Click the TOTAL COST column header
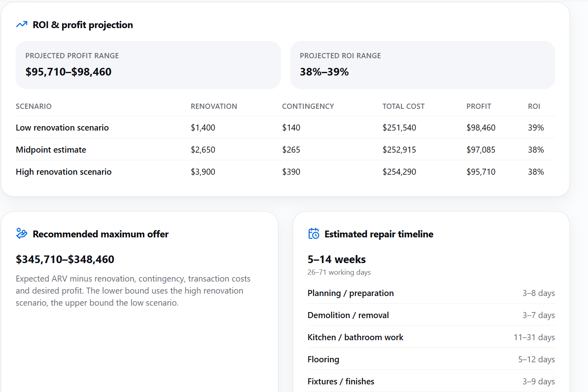 point(403,106)
